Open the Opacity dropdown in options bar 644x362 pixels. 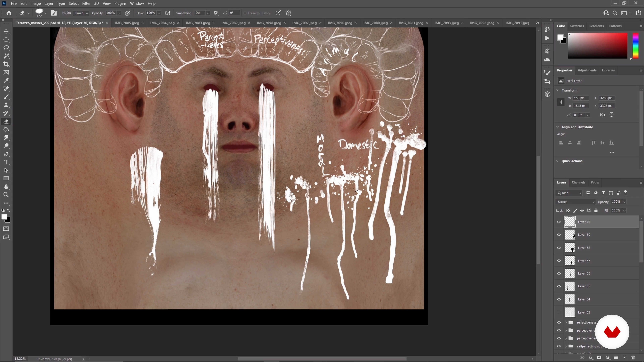point(119,13)
